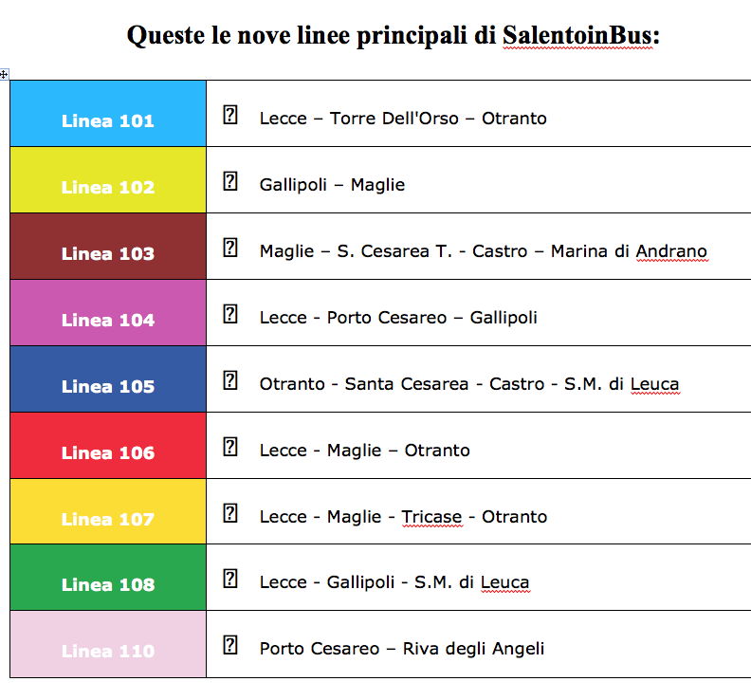Screen dimensions: 751x700
Task: Select the light blue Linea 101 cell
Action: pyautogui.click(x=108, y=114)
